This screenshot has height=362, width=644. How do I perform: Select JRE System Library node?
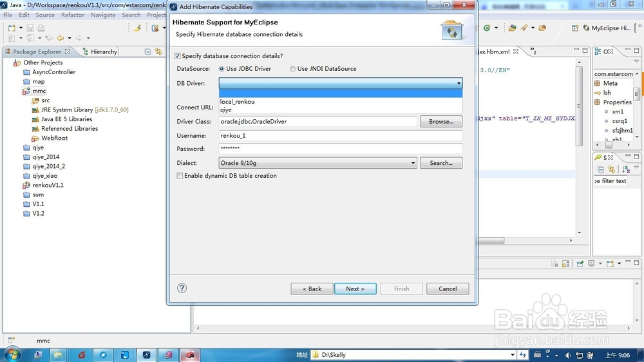coord(80,110)
